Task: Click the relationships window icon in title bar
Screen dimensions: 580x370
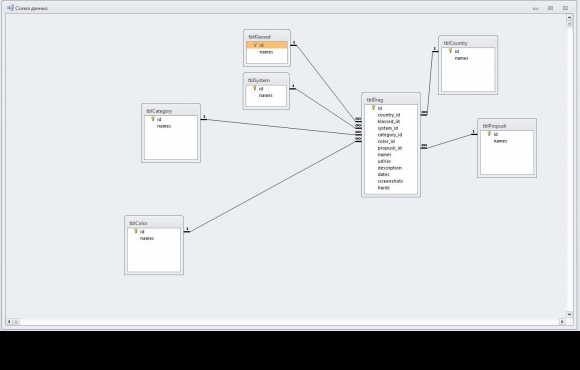Action: point(10,8)
